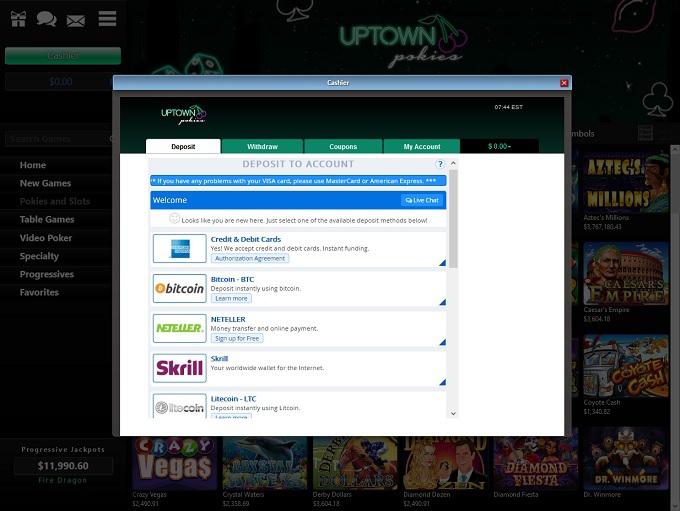This screenshot has width=680, height=511.
Task: Open the envelope messages icon
Action: click(75, 20)
